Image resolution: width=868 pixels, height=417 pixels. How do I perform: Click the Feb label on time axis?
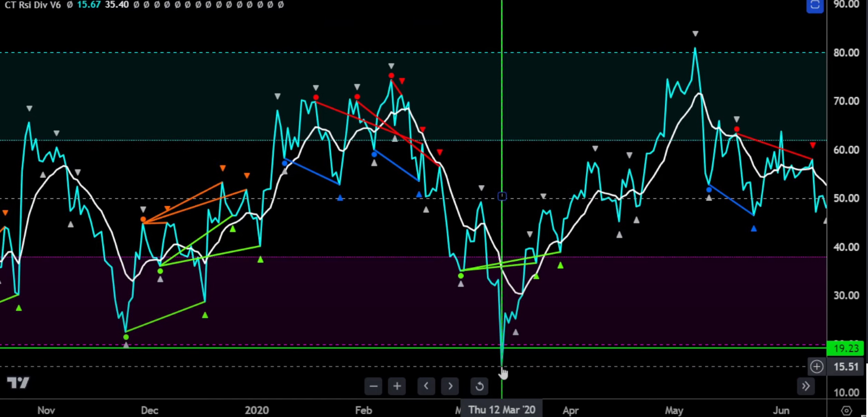point(364,410)
